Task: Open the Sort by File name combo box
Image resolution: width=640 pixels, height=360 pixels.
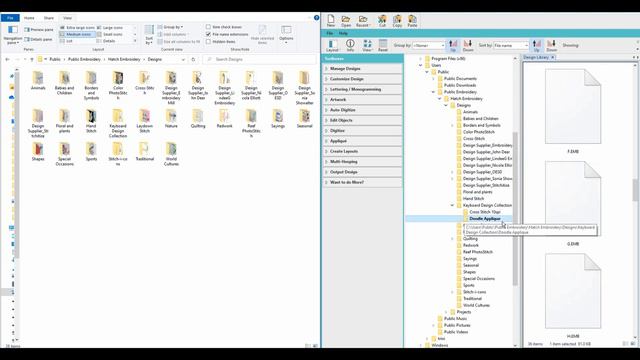Action: [511, 45]
